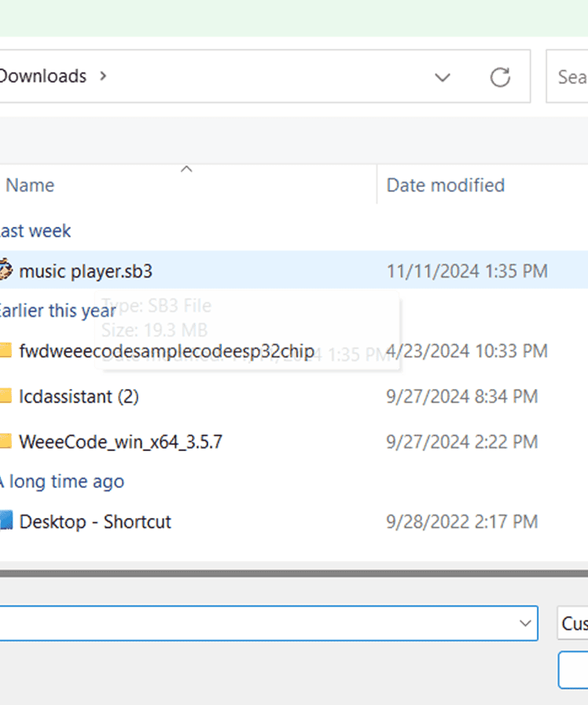This screenshot has width=588, height=705.
Task: Refresh the Downloads folder view
Action: (500, 77)
